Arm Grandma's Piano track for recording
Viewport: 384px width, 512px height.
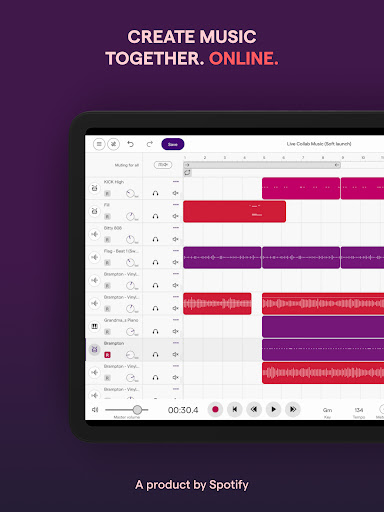[x=107, y=332]
